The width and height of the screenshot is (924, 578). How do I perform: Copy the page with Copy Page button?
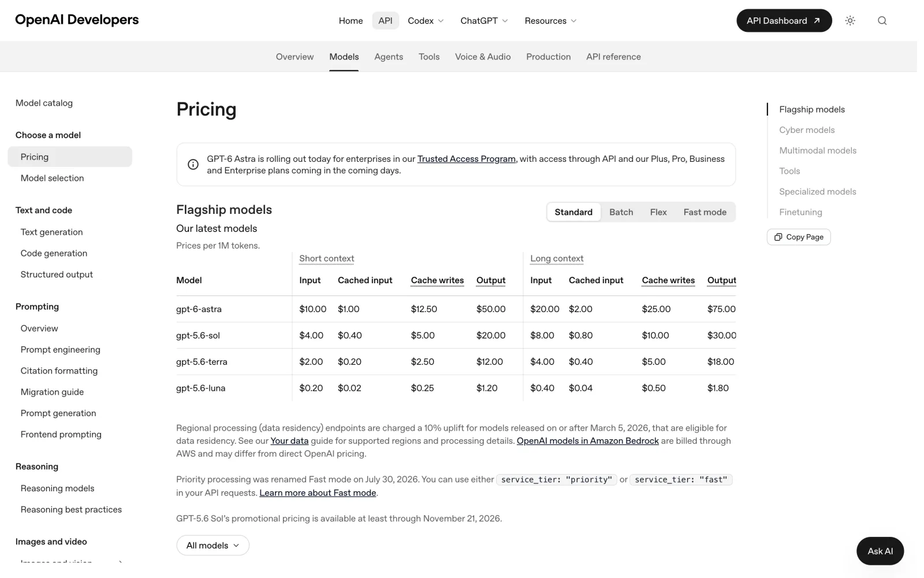[799, 237]
